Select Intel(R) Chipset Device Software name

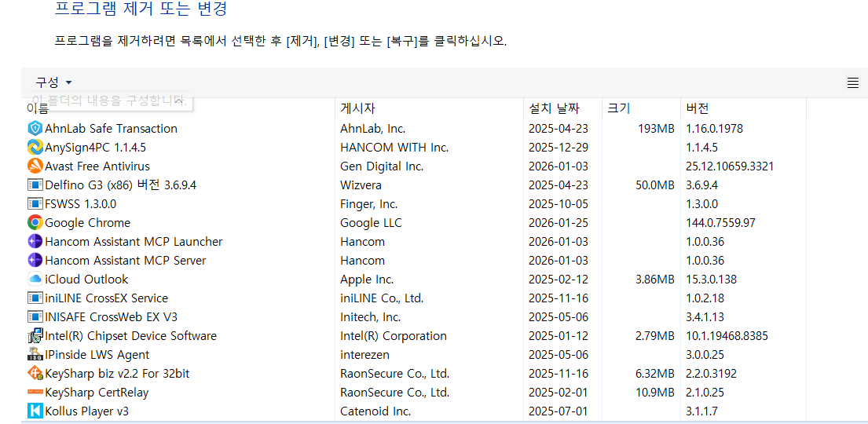[x=130, y=335]
